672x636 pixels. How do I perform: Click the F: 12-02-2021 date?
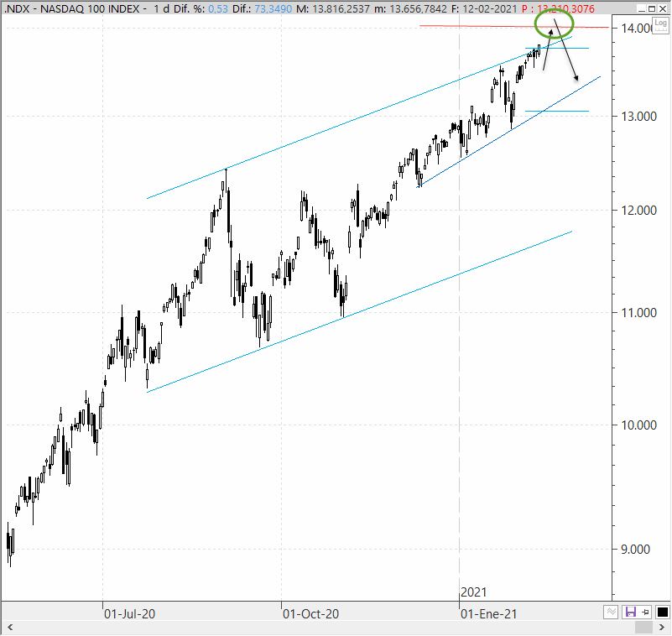click(x=484, y=8)
